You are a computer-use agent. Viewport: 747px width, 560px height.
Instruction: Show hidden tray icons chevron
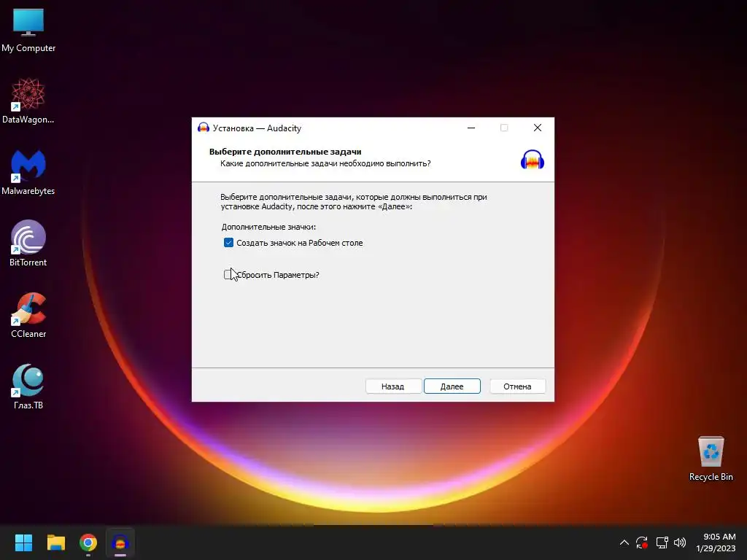pos(624,542)
